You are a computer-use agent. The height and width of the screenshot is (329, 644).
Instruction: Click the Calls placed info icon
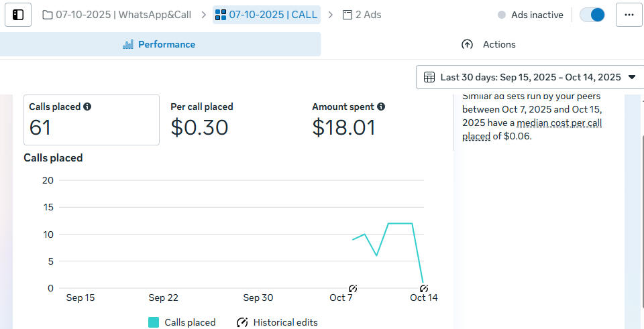click(87, 107)
